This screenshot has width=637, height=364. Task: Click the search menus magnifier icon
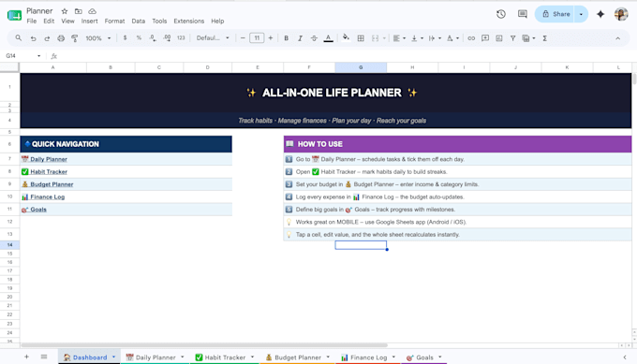(19, 38)
